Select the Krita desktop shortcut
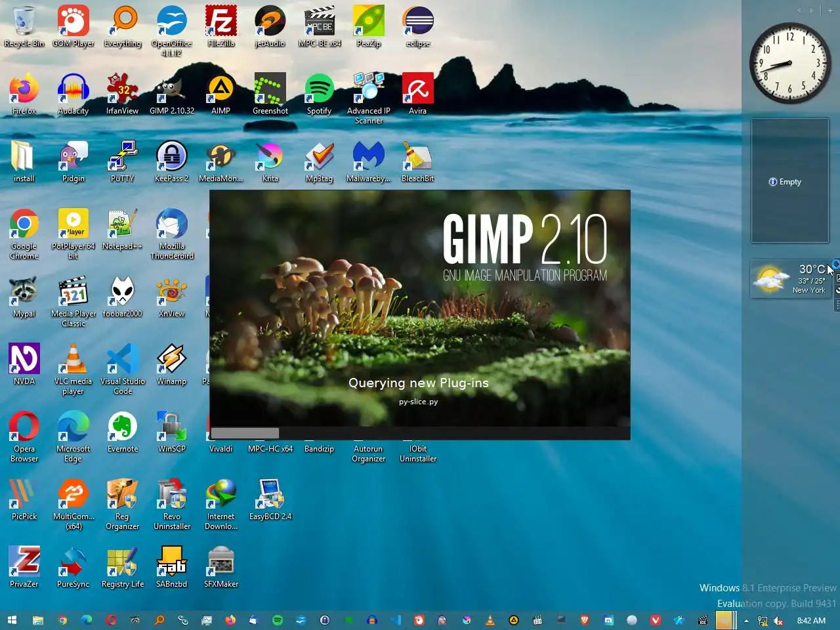The width and height of the screenshot is (840, 630). click(270, 161)
